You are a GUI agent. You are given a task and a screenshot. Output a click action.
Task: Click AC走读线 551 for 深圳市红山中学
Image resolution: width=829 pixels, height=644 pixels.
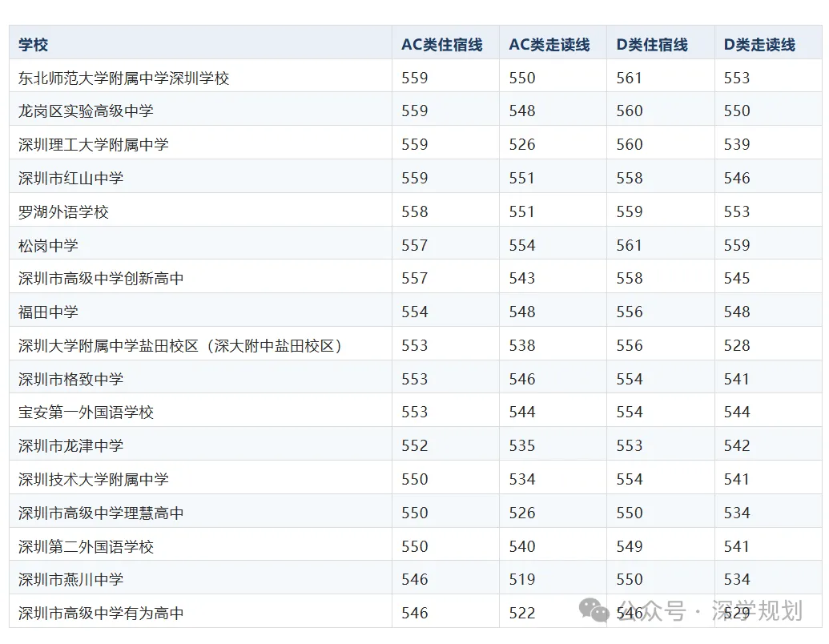(521, 178)
